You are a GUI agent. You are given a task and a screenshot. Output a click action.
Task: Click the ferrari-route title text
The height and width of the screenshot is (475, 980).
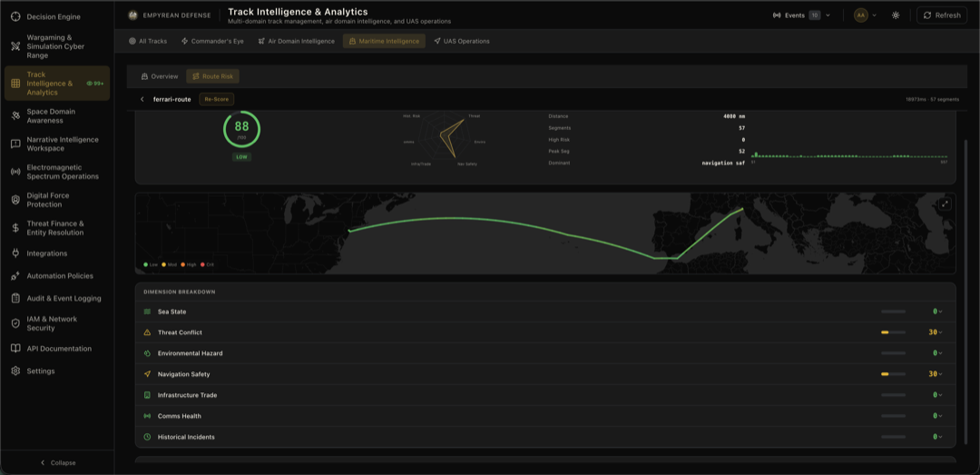[x=171, y=99]
